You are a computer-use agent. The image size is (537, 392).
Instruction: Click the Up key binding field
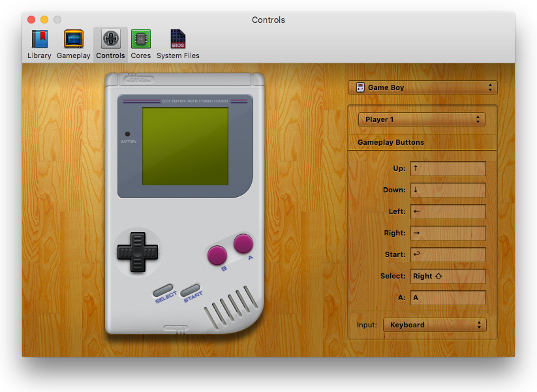(x=448, y=168)
